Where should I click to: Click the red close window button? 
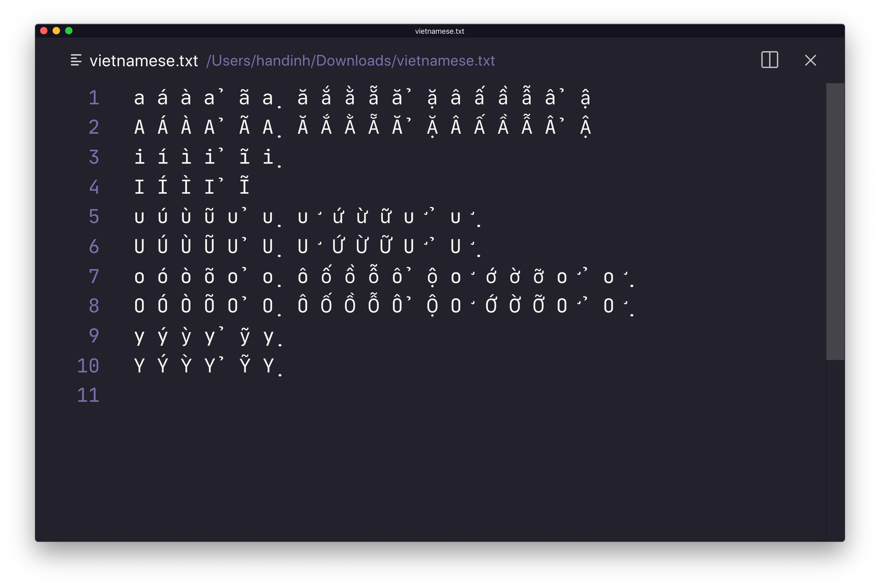[x=44, y=31]
